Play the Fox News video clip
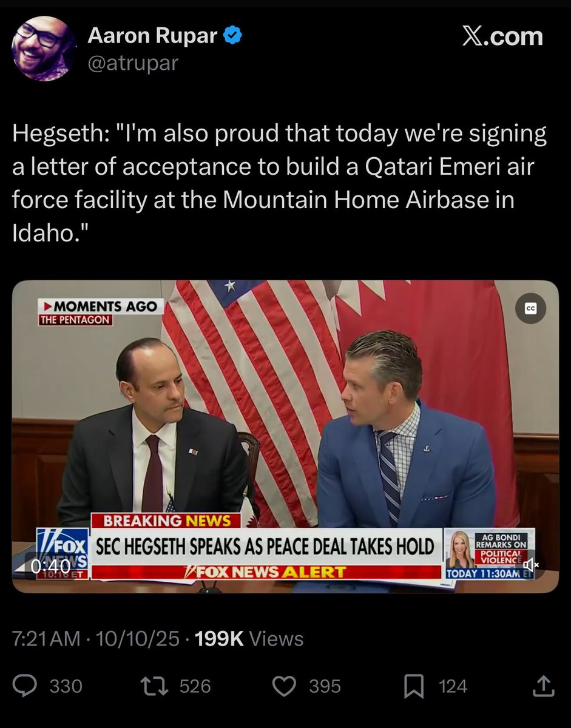Screen dimensions: 571x728 (285, 436)
